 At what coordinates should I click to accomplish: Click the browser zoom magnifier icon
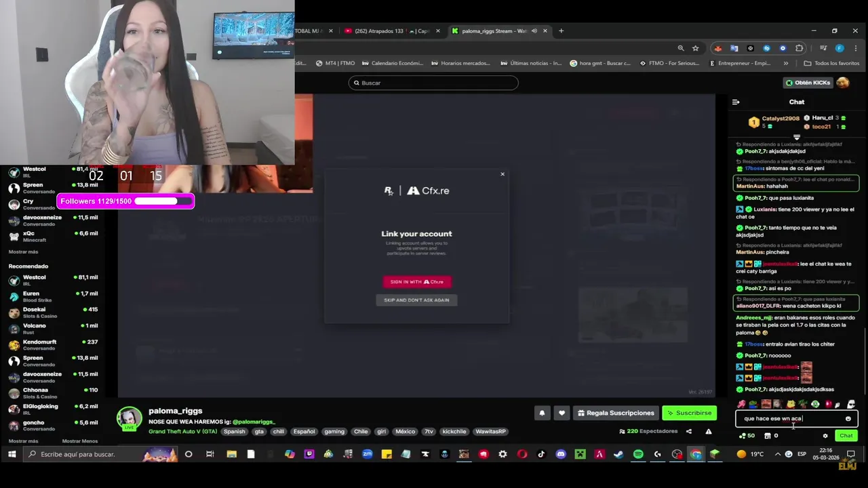point(681,48)
